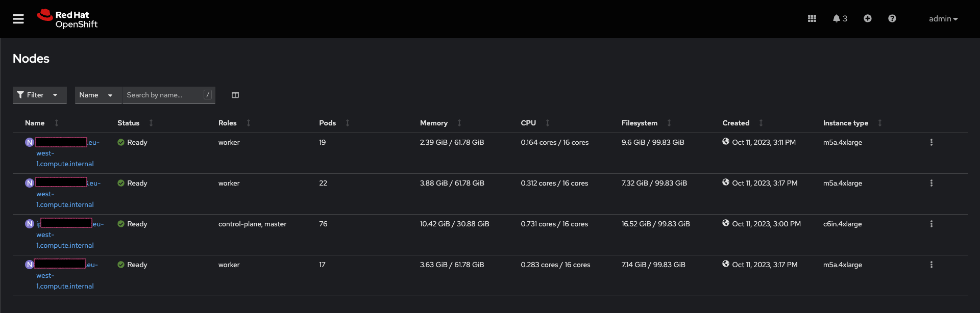Image resolution: width=980 pixels, height=313 pixels.
Task: Sort by the Created column header
Action: [736, 123]
